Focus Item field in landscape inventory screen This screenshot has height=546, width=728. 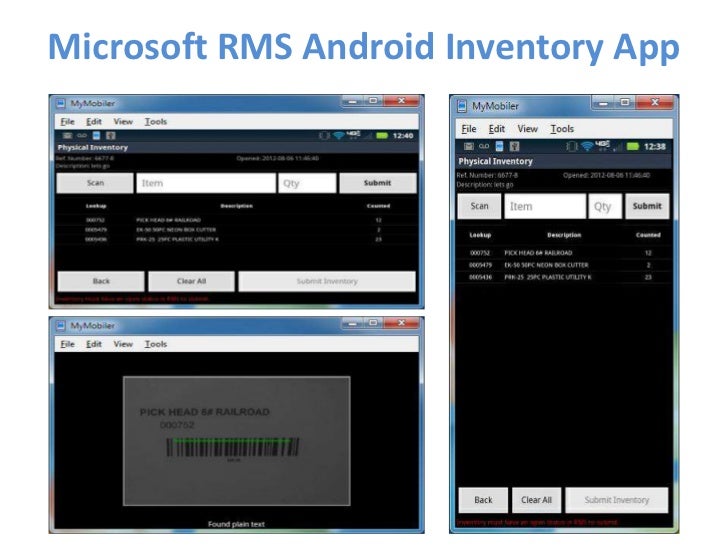(206, 183)
